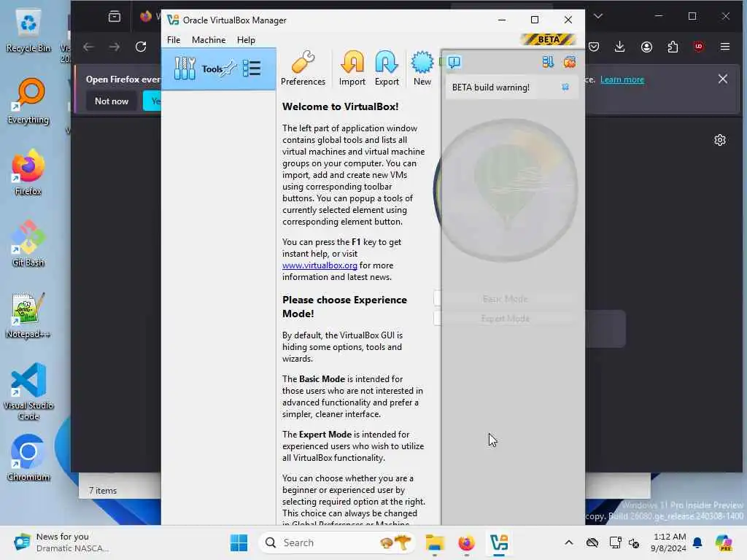Launch Firefox desktop shortcut
The image size is (747, 560).
pyautogui.click(x=28, y=172)
